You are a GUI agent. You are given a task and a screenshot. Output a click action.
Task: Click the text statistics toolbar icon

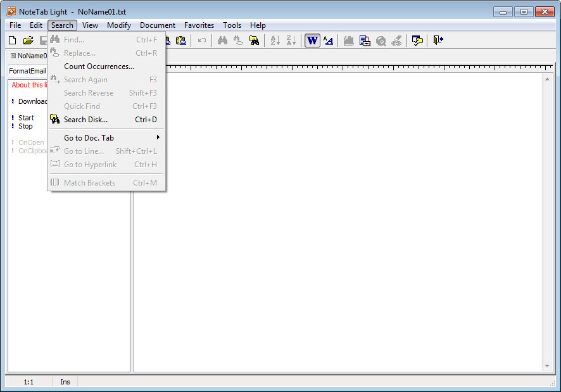coord(348,40)
